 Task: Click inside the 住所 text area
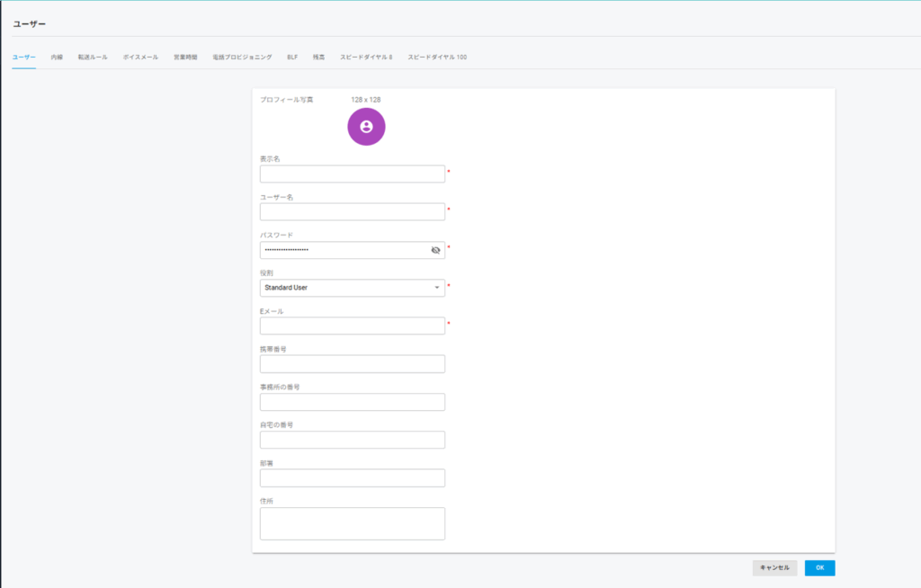click(352, 523)
